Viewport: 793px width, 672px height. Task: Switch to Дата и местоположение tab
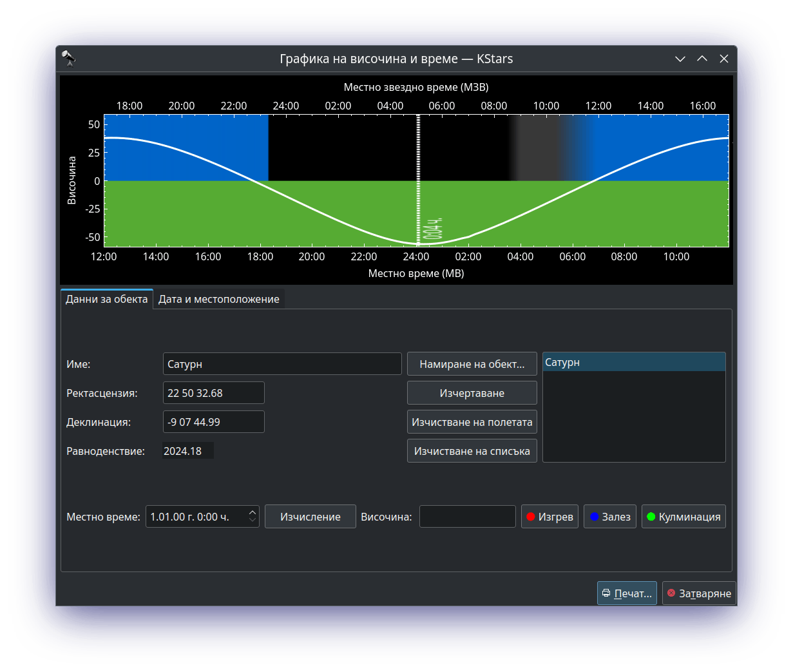pos(219,300)
